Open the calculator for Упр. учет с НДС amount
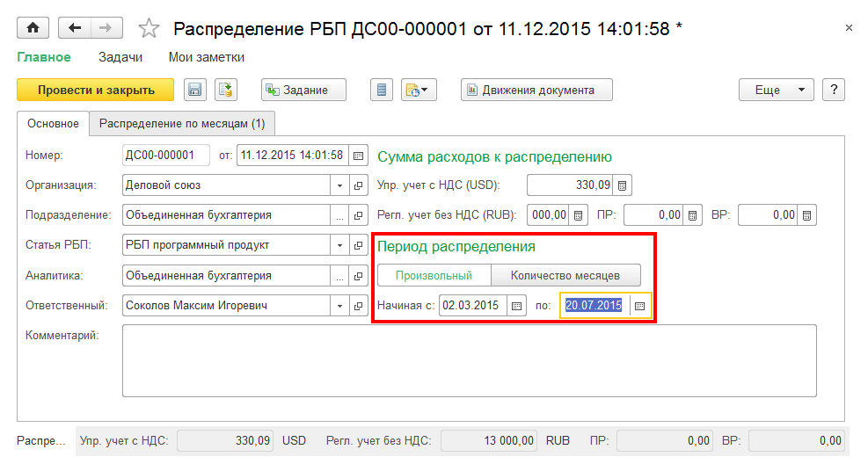The height and width of the screenshot is (464, 868). (622, 185)
